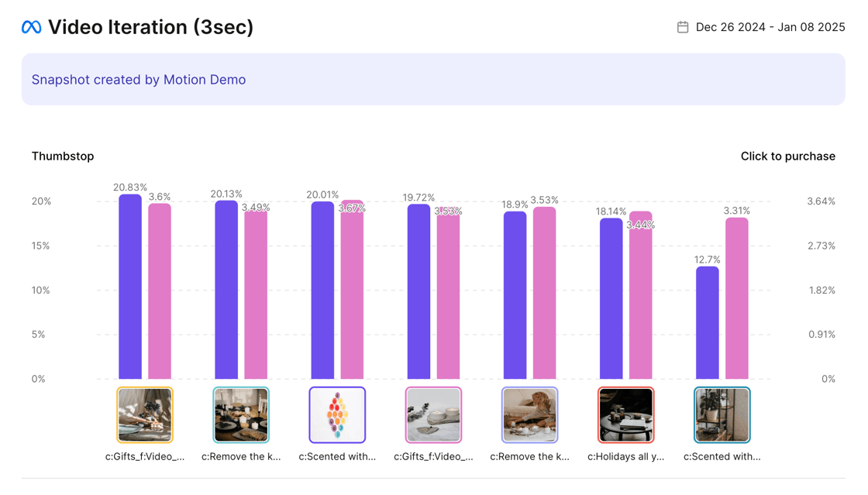The width and height of the screenshot is (868, 495).
Task: Open the Dec 26 2024 - Jan 08 2025 date range
Action: click(770, 27)
